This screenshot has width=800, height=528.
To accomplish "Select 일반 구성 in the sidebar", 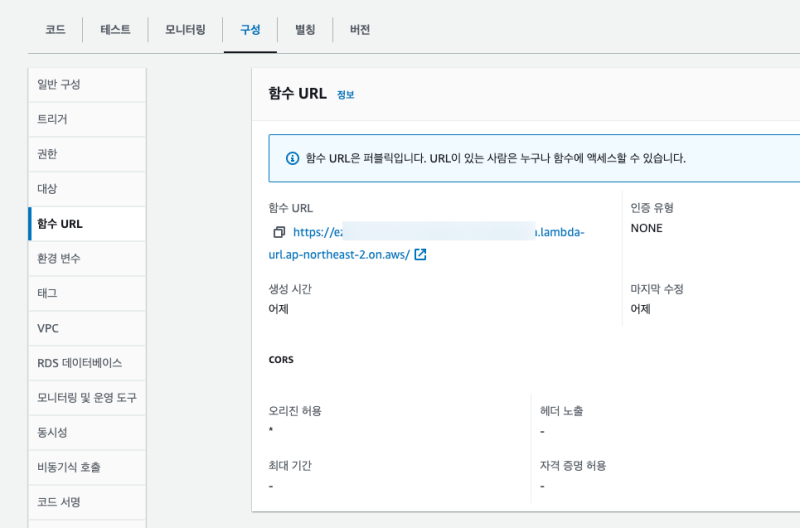I will coord(59,84).
